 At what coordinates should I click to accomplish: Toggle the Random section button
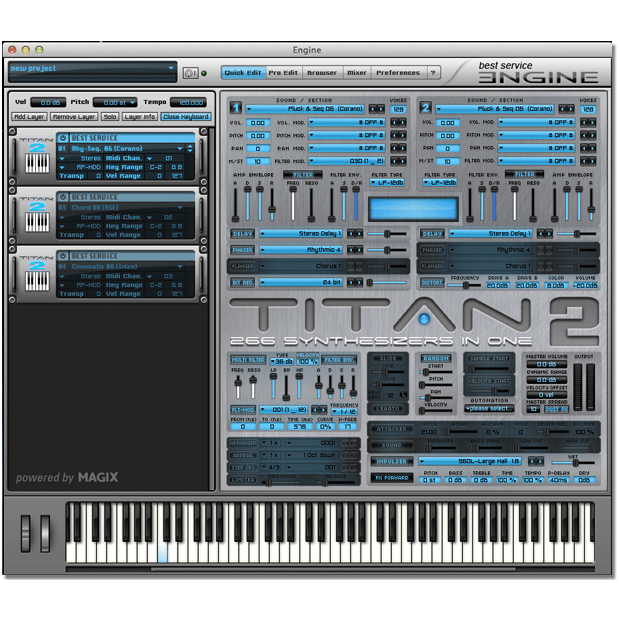tap(436, 358)
